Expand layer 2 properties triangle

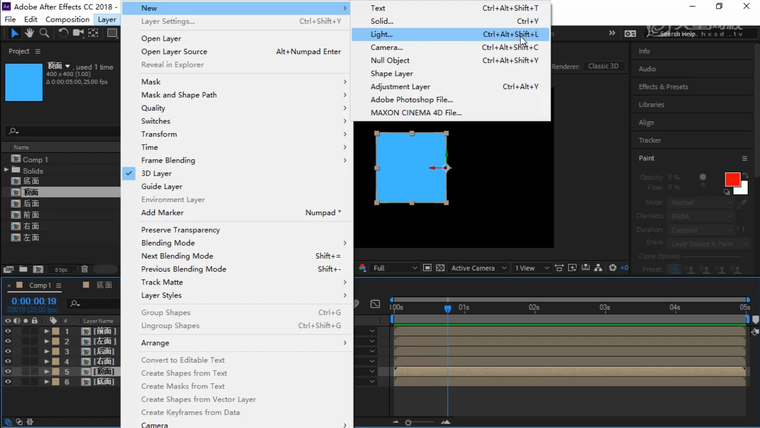pyautogui.click(x=46, y=341)
